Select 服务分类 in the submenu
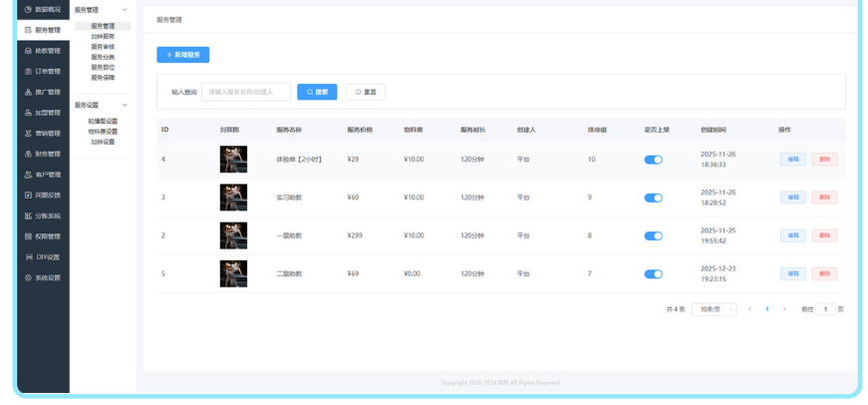The width and height of the screenshot is (868, 405). pos(103,57)
